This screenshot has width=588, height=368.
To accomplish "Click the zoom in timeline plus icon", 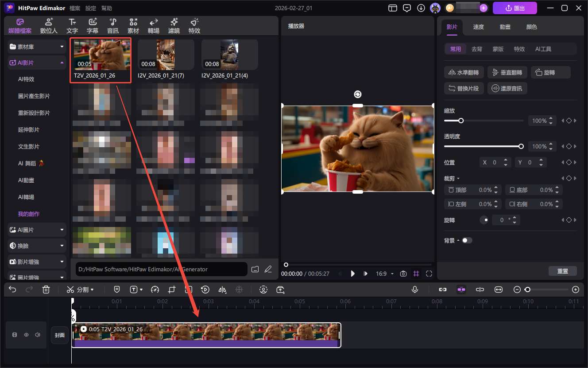I will [x=575, y=290].
